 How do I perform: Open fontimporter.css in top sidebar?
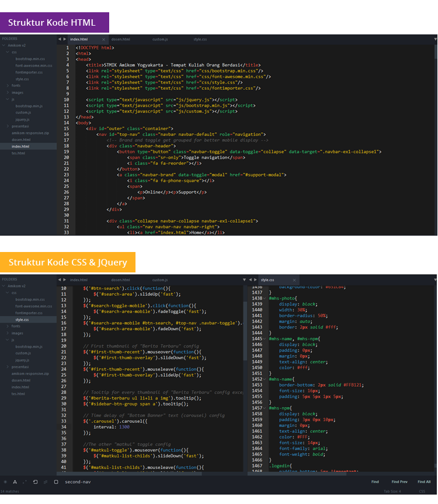click(x=29, y=72)
